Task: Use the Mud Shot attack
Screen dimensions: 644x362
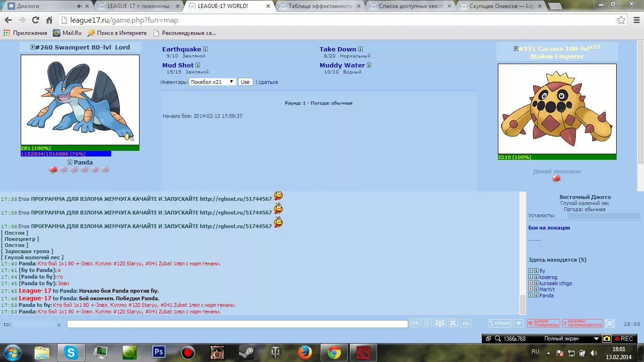Action: (x=178, y=65)
